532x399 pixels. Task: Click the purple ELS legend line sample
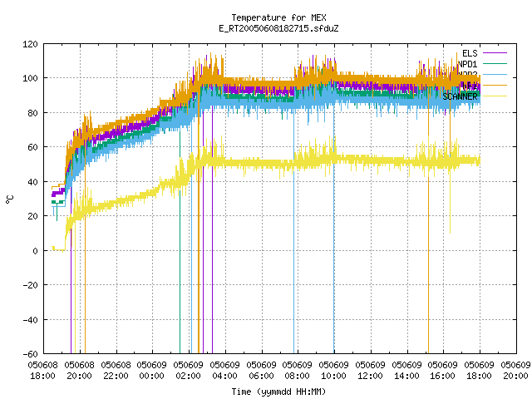click(495, 53)
